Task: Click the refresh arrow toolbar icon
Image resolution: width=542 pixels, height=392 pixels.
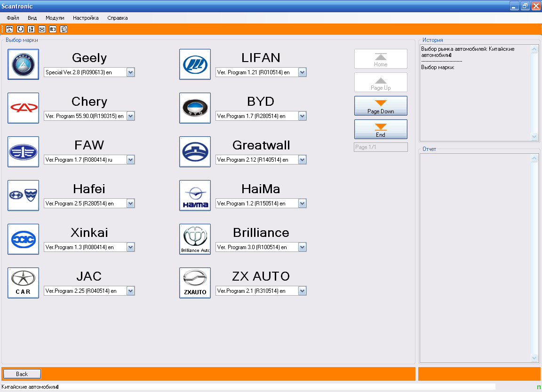Action: pos(20,29)
